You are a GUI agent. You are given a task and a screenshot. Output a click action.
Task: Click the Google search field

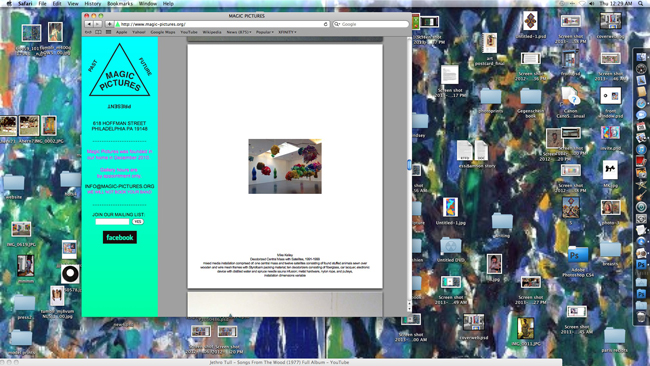click(x=371, y=24)
